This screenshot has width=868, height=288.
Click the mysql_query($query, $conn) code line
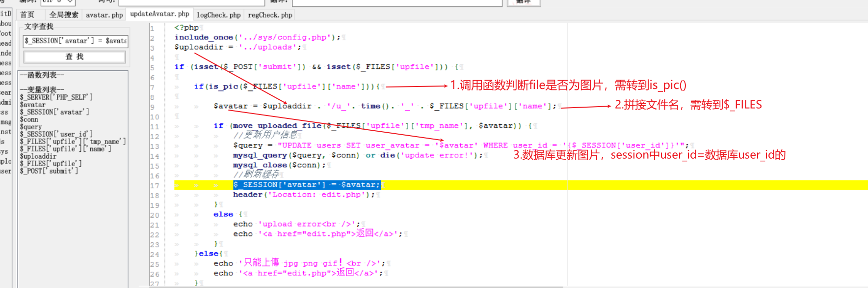pos(358,155)
